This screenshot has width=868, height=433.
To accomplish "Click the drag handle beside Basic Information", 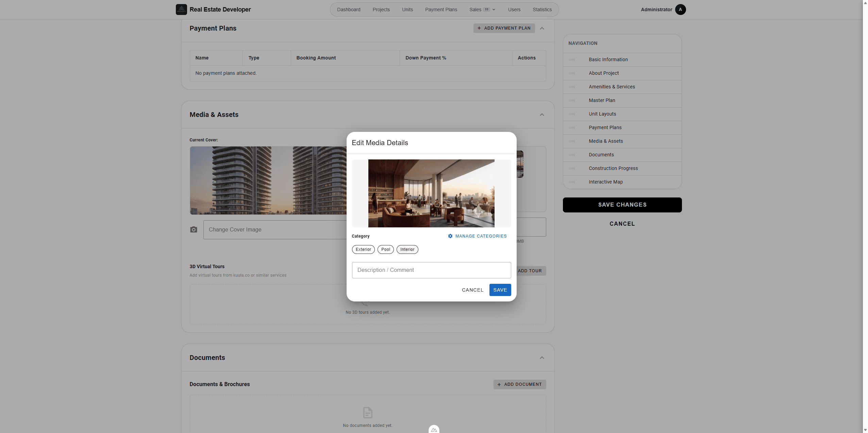I will [572, 60].
